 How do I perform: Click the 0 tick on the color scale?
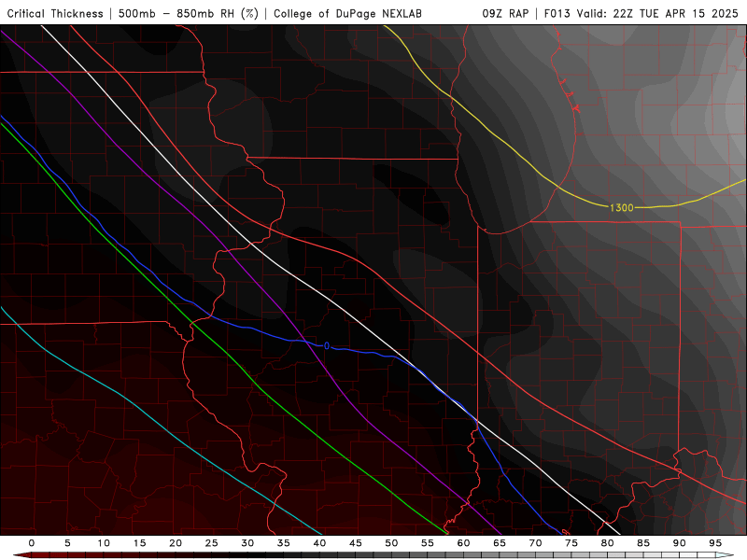[32, 543]
